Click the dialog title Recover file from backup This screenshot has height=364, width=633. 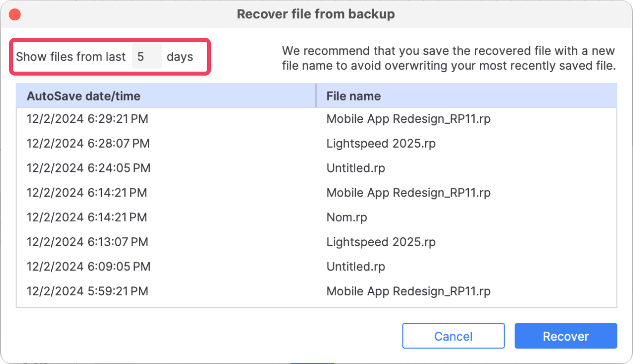[316, 14]
